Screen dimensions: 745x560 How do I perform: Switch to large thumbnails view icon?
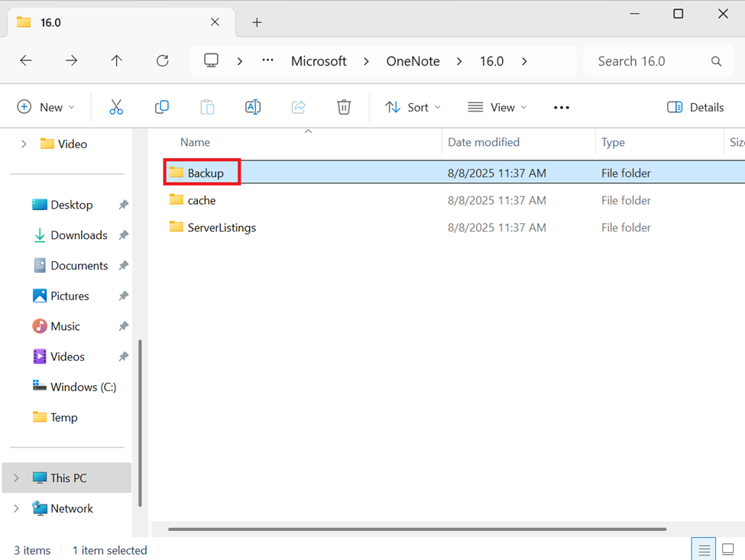[x=727, y=549]
